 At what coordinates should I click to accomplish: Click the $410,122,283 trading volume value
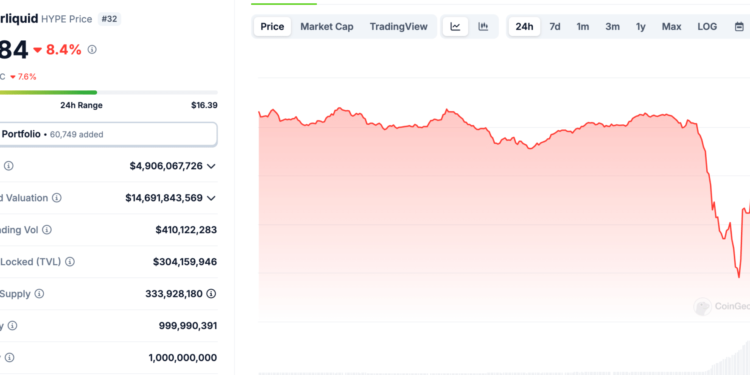[x=186, y=230]
